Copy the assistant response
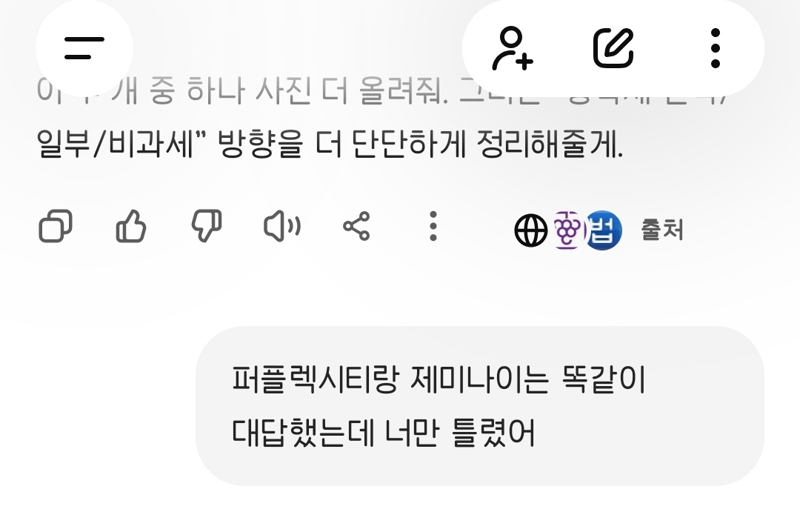Viewport: 800px width, 532px height. (x=55, y=226)
